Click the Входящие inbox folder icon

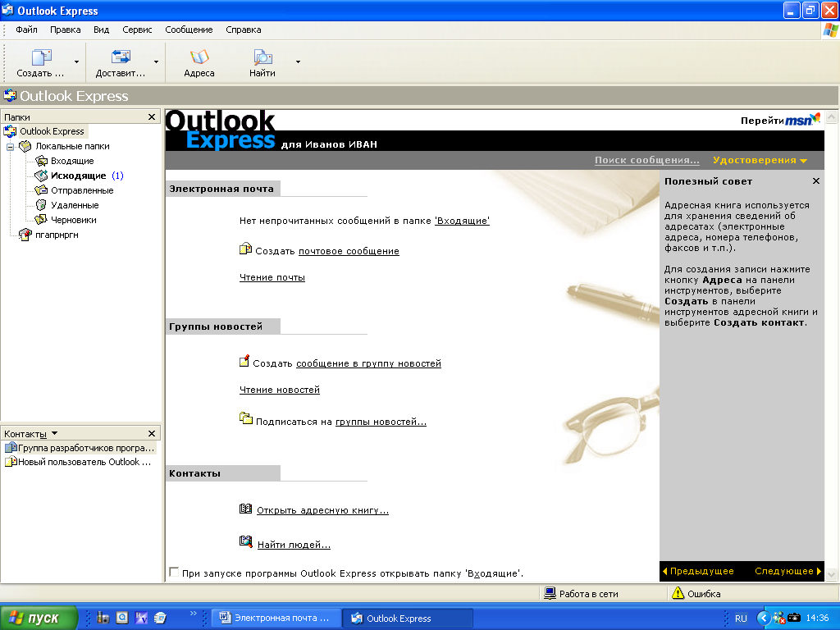41,161
